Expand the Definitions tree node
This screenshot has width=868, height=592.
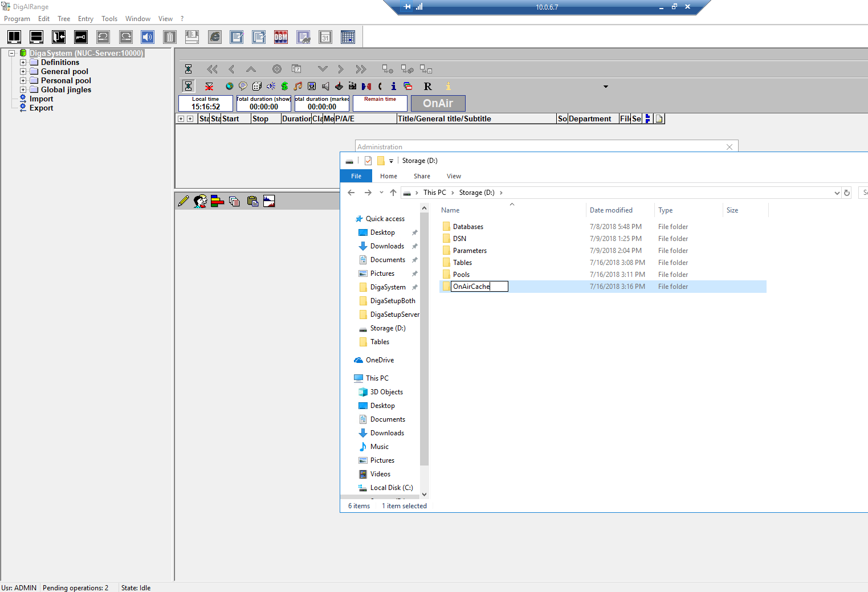click(23, 63)
